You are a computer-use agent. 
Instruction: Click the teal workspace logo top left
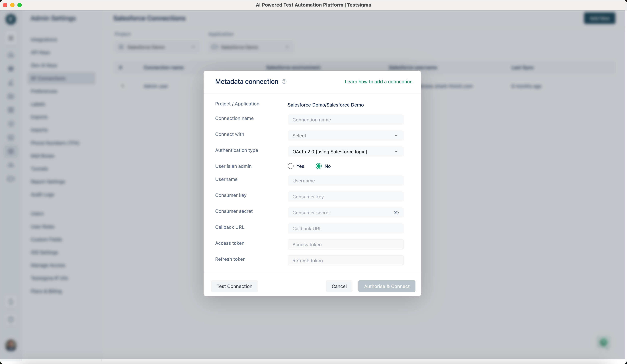11,19
